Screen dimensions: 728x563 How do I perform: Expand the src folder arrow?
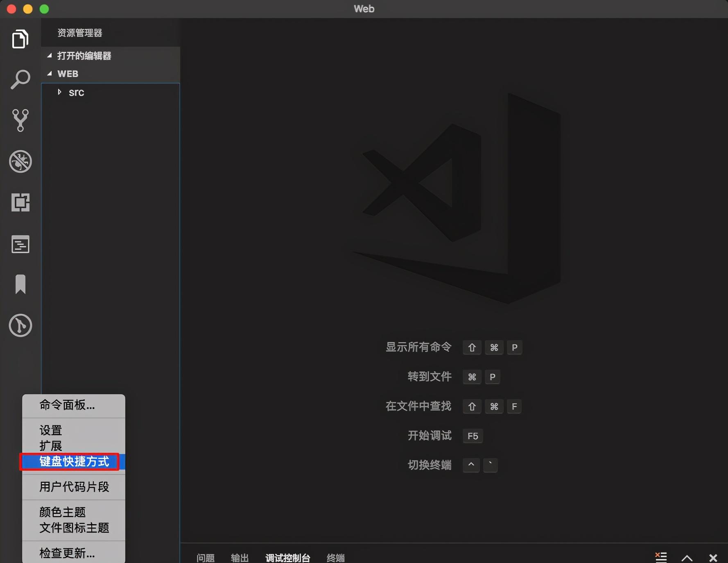tap(60, 92)
